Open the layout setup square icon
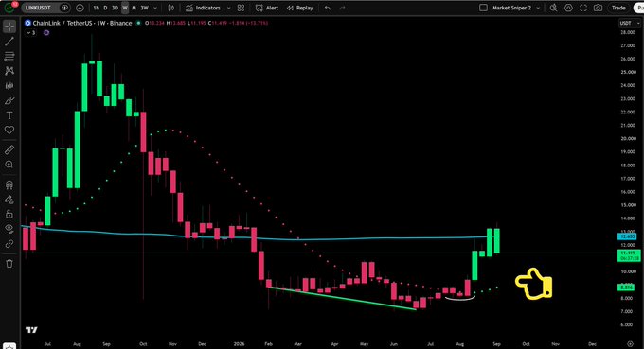Screen dimensions: 644x349 pyautogui.click(x=483, y=8)
